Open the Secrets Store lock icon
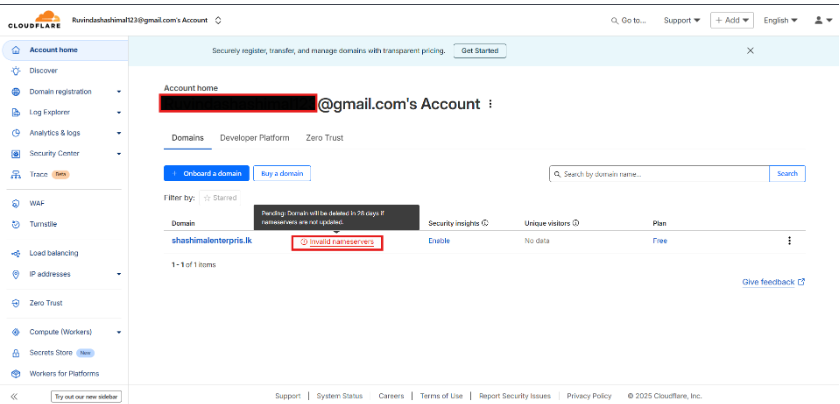This screenshot has height=404, width=840. [16, 352]
